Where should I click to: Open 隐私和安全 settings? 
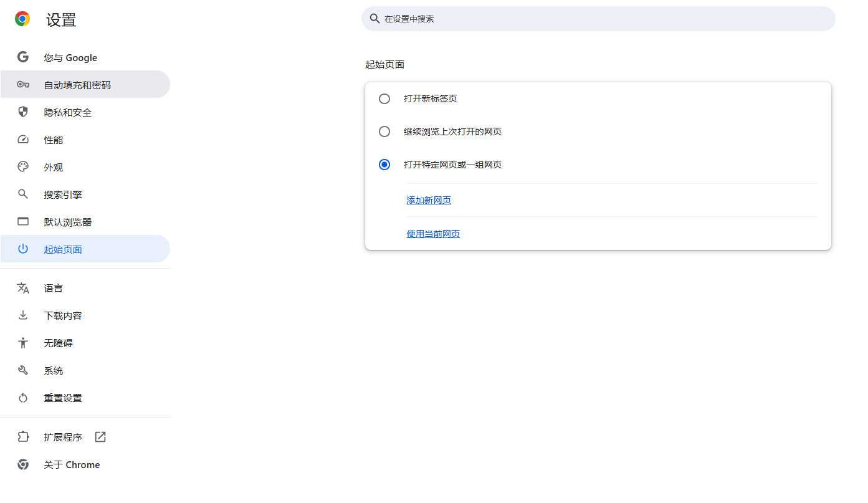point(85,112)
